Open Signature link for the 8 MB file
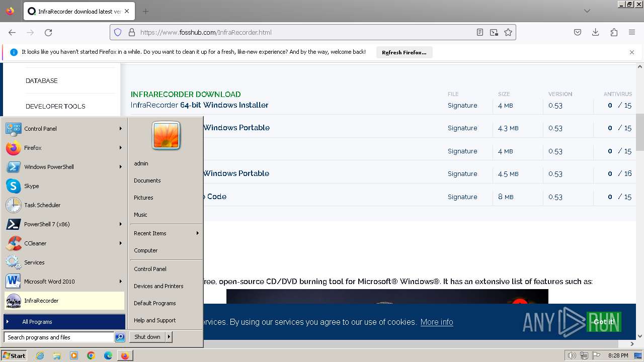 click(x=462, y=197)
